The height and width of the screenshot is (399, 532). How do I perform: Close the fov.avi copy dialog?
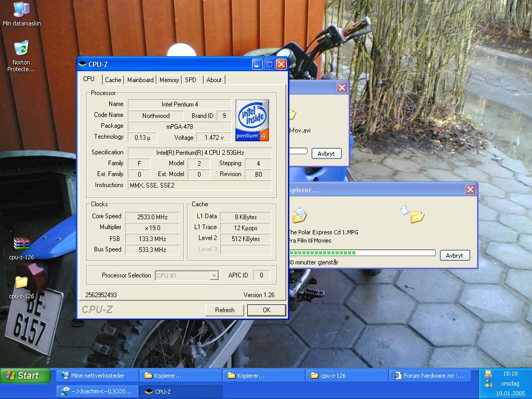click(342, 87)
